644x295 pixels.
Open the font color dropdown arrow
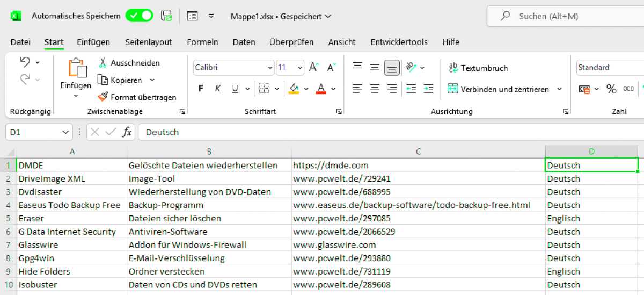333,89
